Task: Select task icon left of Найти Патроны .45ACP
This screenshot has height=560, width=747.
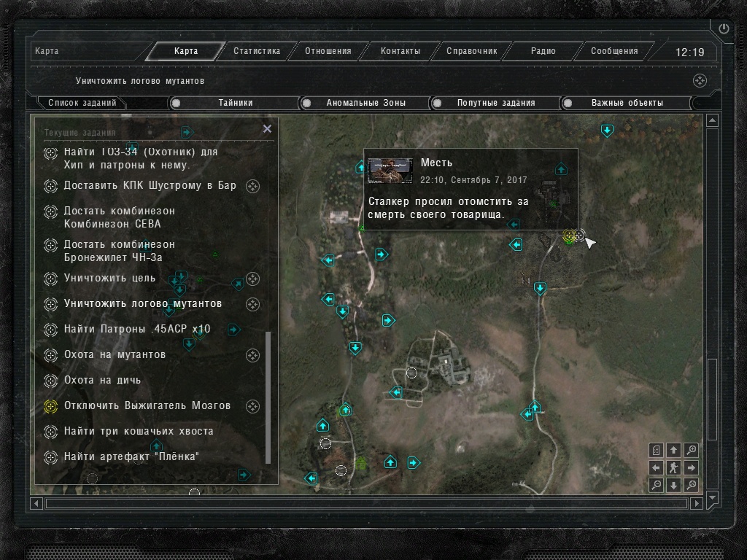Action: [50, 330]
